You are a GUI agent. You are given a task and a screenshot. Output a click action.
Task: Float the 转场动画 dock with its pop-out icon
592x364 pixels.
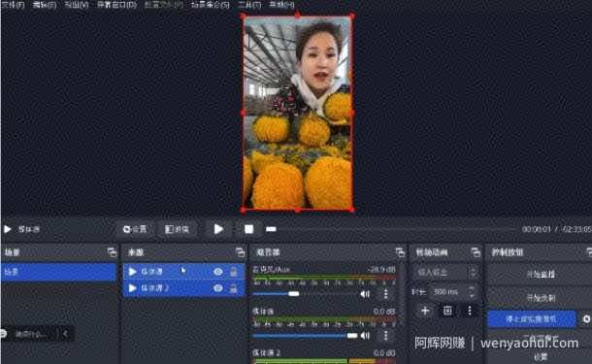coord(476,252)
